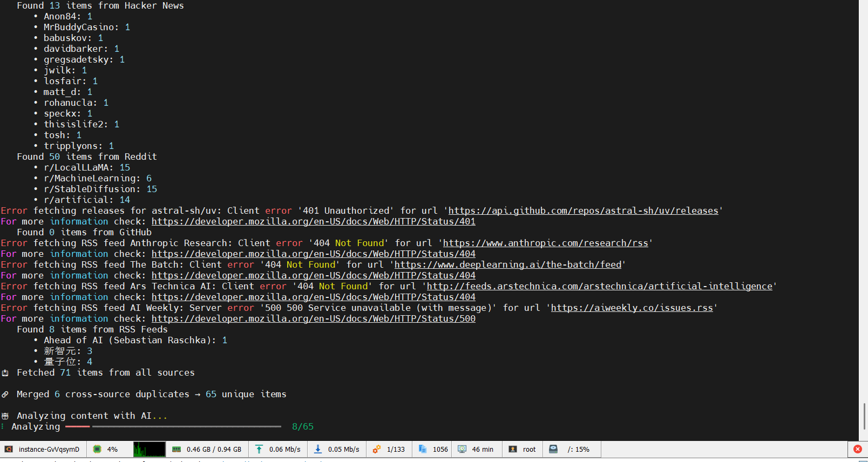Click the '量子位: 4' feed entry
Image resolution: width=868 pixels, height=462 pixels.
68,362
